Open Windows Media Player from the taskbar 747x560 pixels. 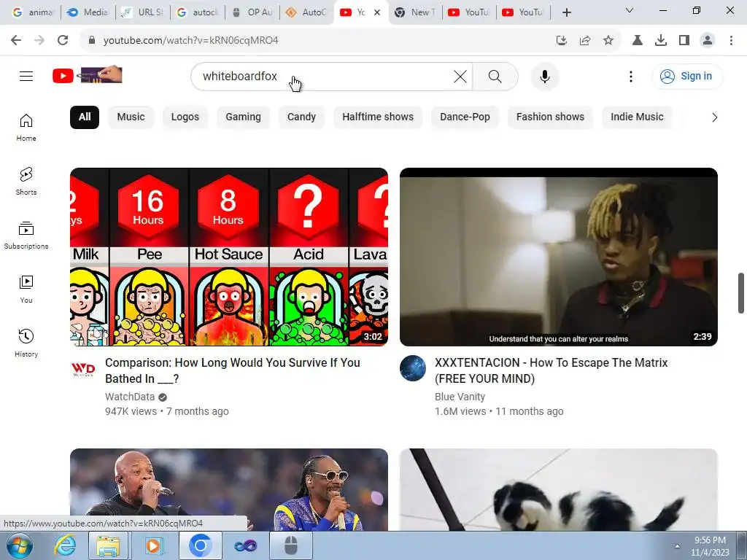[x=153, y=545]
